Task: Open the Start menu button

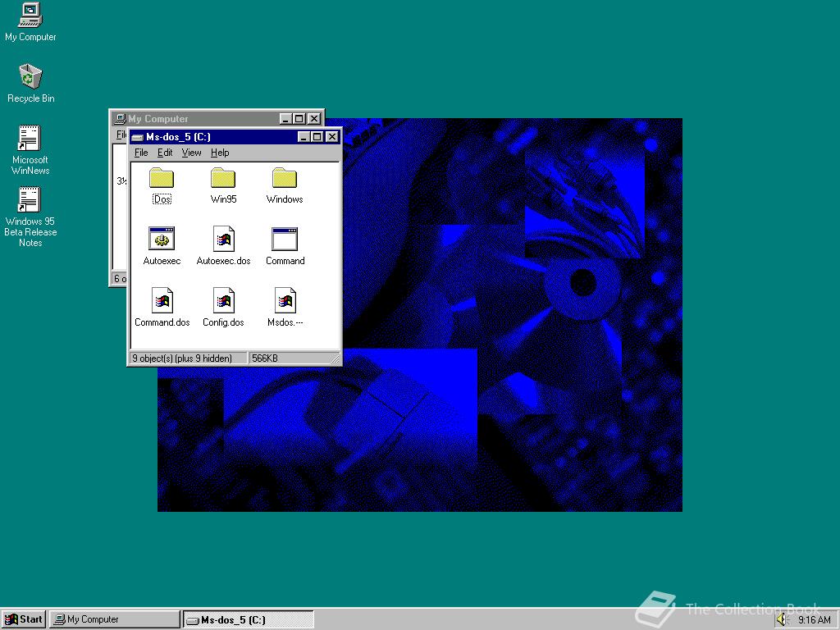Action: [24, 619]
